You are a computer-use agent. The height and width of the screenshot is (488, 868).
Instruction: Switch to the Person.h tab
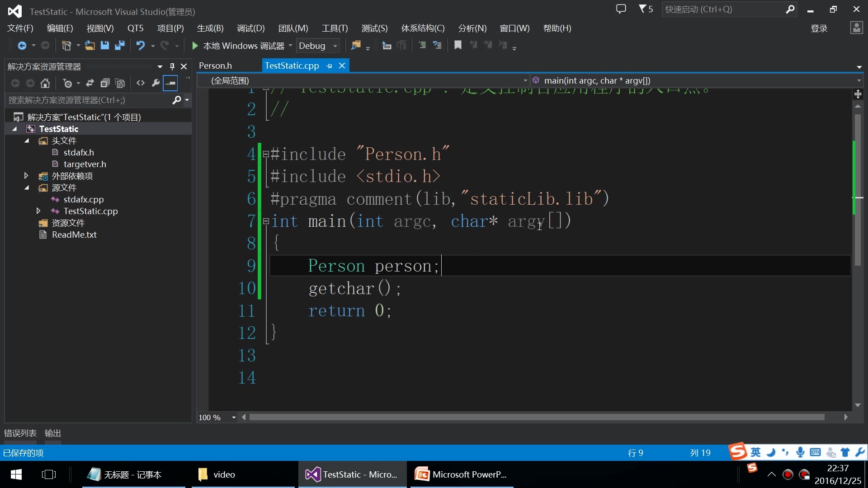pyautogui.click(x=216, y=66)
